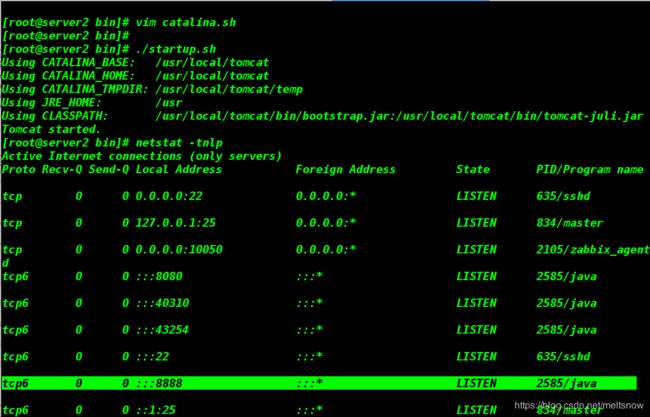The width and height of the screenshot is (650, 417).
Task: Click local address '127.0.0.1:25'
Action: click(176, 223)
